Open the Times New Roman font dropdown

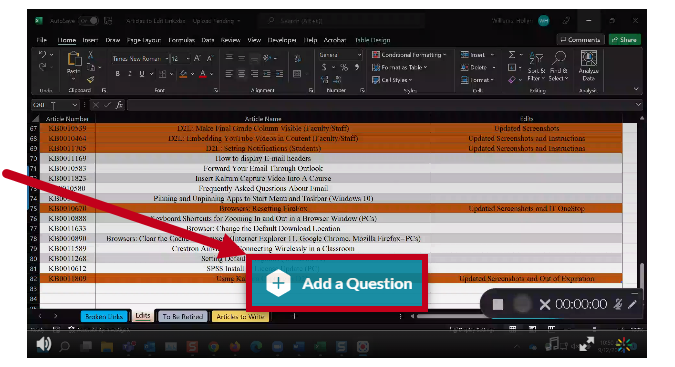click(x=167, y=59)
